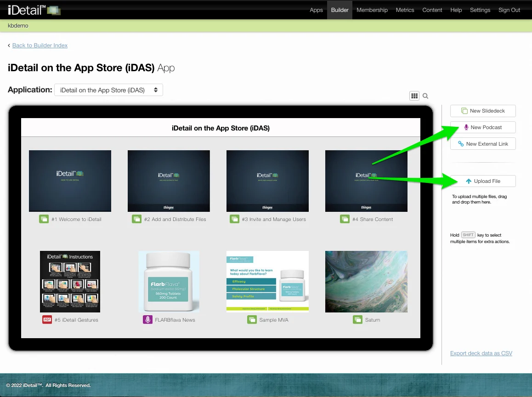Click 'kbdemo' account name
This screenshot has width=532, height=397.
(18, 26)
